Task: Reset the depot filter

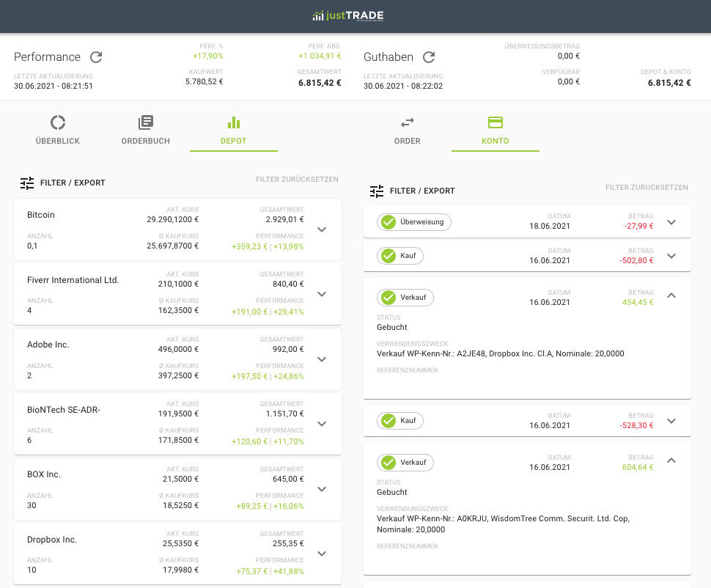Action: coord(297,180)
